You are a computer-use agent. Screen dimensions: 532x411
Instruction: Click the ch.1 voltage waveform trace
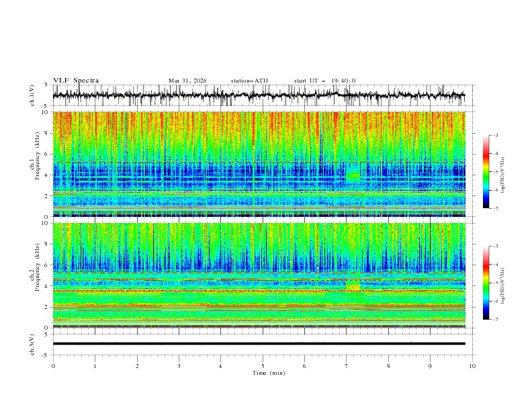[259, 95]
